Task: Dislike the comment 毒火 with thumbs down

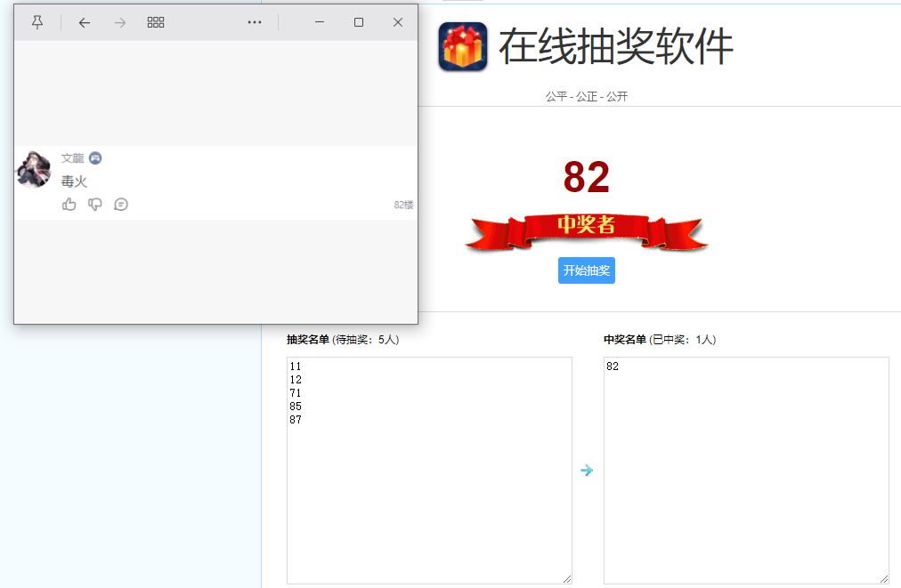Action: click(94, 205)
